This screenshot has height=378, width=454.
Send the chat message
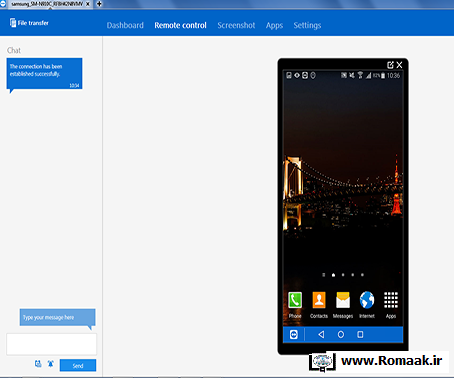pos(78,365)
